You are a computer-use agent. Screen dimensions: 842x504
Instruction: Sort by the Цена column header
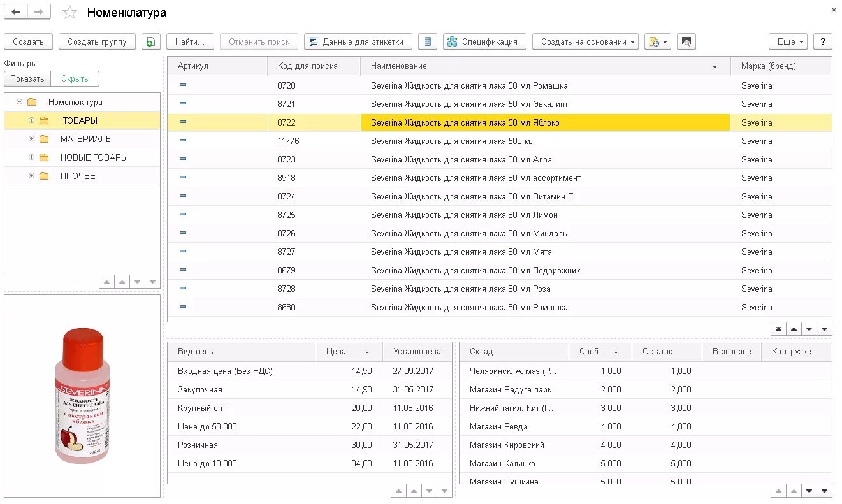pyautogui.click(x=349, y=352)
